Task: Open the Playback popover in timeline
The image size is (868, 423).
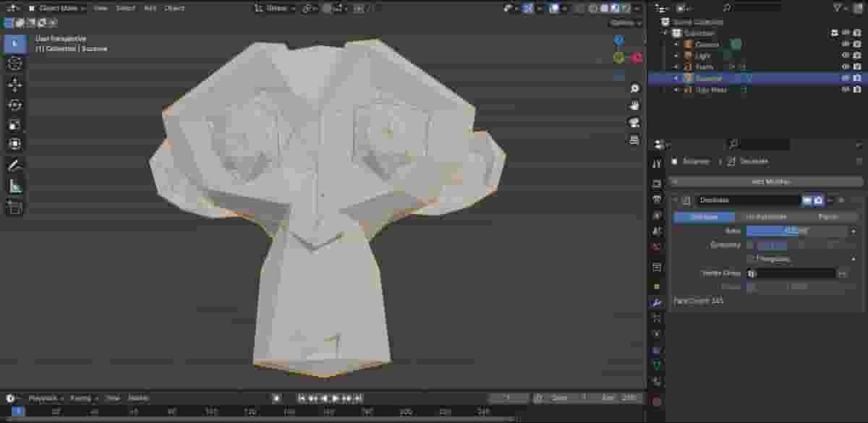Action: (46, 398)
